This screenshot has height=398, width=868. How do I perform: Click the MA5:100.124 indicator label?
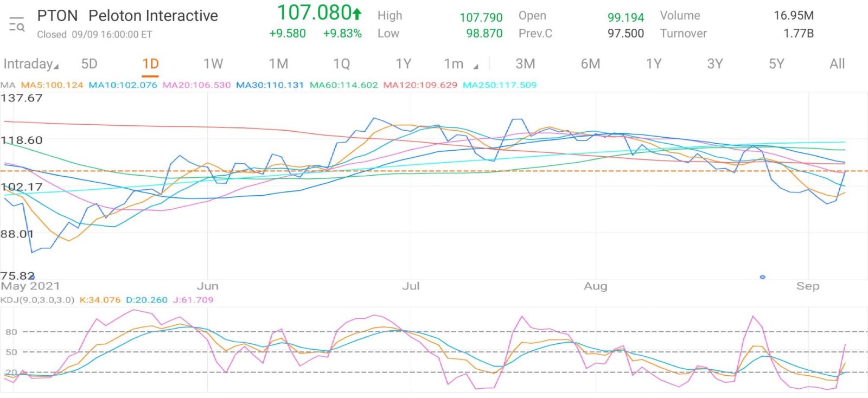pyautogui.click(x=52, y=85)
